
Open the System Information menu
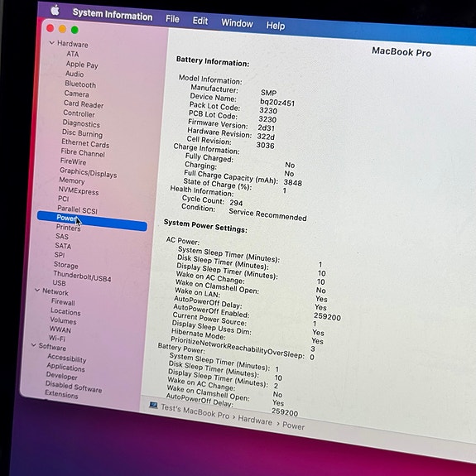point(113,14)
